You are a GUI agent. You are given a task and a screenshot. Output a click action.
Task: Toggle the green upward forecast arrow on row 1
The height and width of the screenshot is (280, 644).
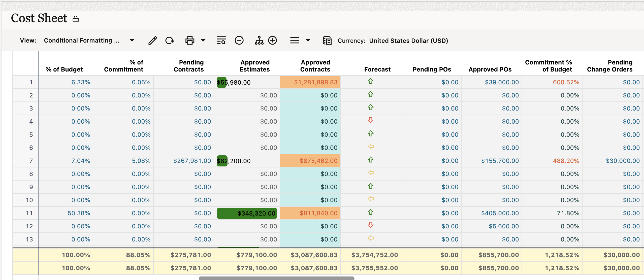point(370,81)
